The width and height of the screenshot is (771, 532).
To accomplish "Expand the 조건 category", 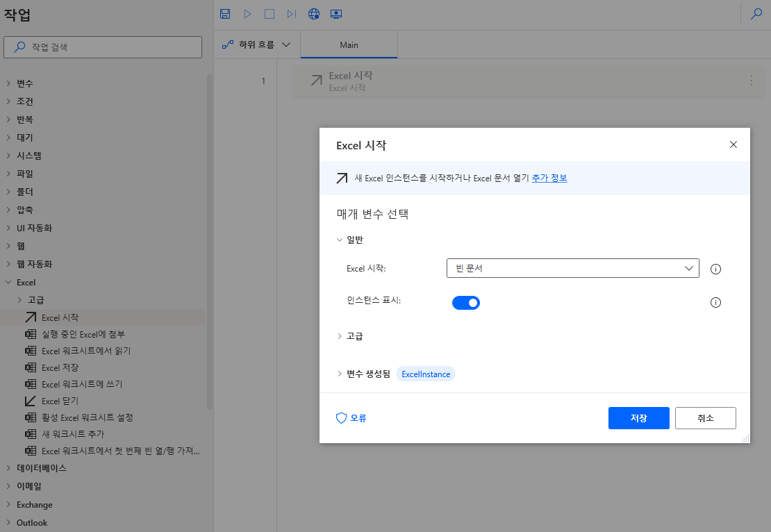I will (8, 101).
